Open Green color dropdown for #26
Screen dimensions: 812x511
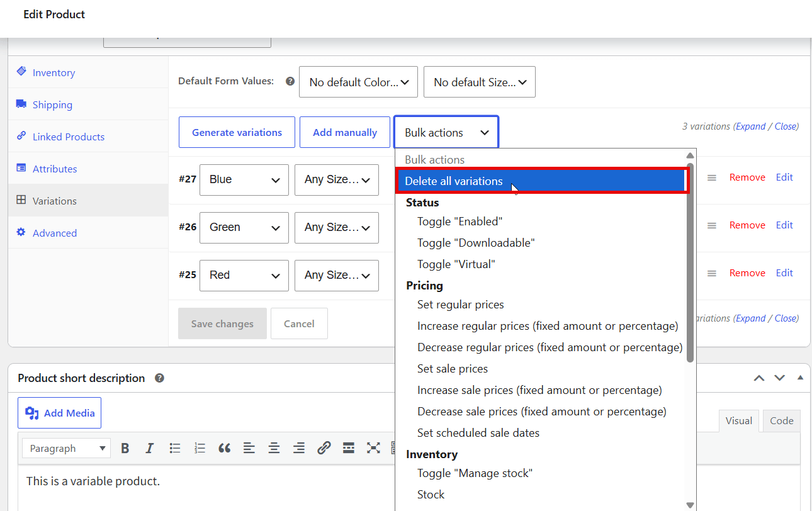[244, 228]
